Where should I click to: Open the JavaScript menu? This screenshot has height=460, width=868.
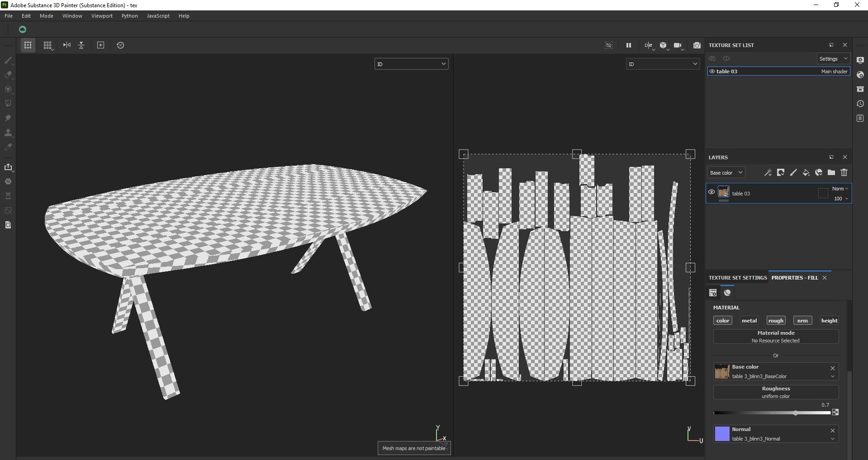click(x=158, y=16)
